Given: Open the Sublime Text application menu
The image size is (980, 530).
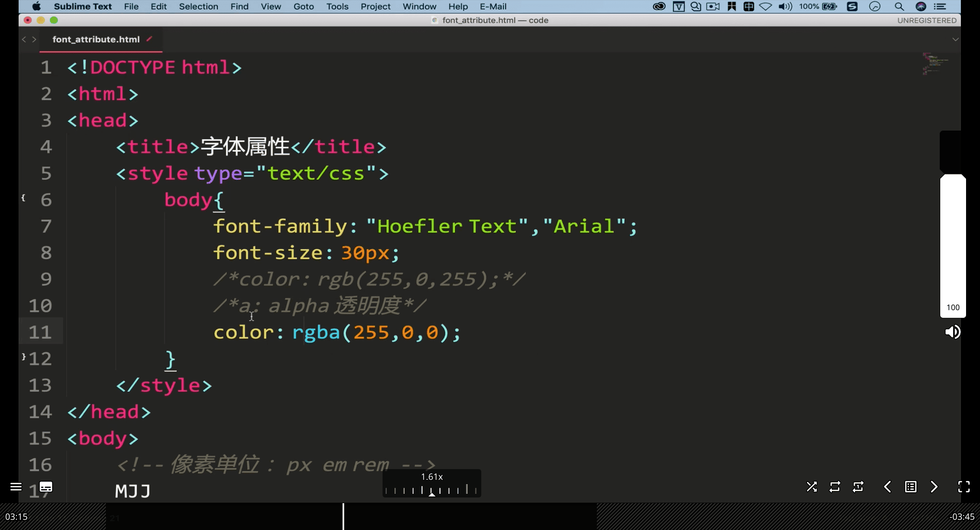Looking at the screenshot, I should [x=83, y=7].
